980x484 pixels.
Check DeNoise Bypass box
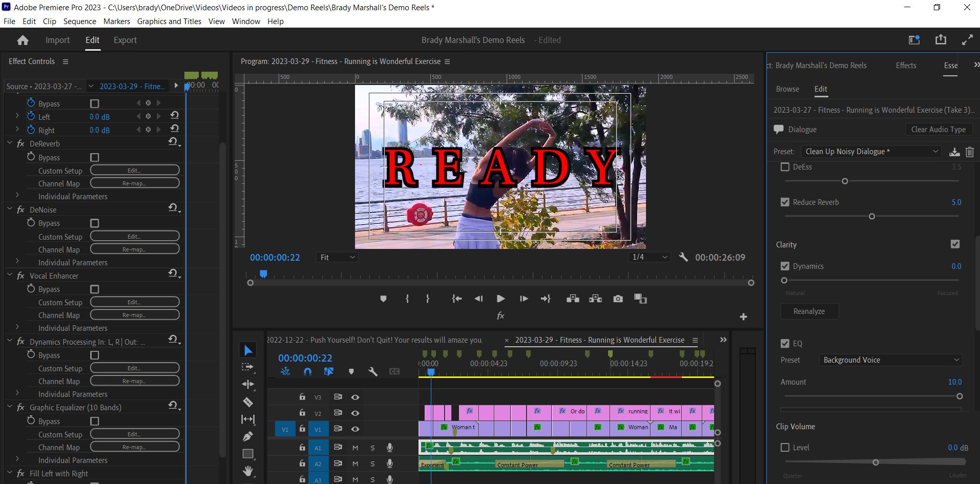click(95, 223)
